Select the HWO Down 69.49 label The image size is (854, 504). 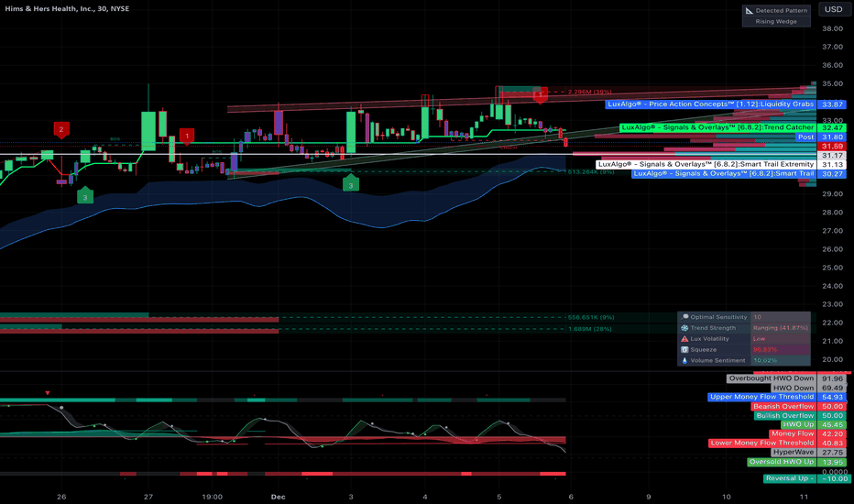(x=793, y=388)
